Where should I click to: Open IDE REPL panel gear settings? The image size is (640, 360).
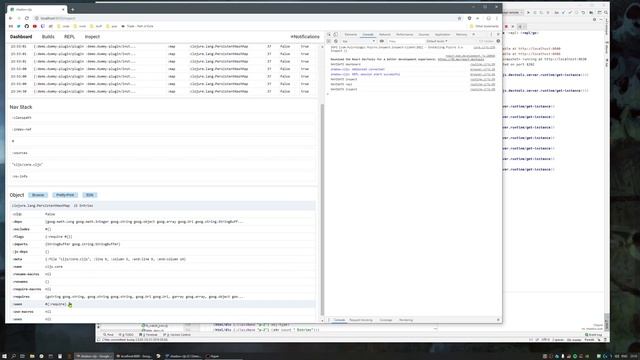click(x=594, y=20)
